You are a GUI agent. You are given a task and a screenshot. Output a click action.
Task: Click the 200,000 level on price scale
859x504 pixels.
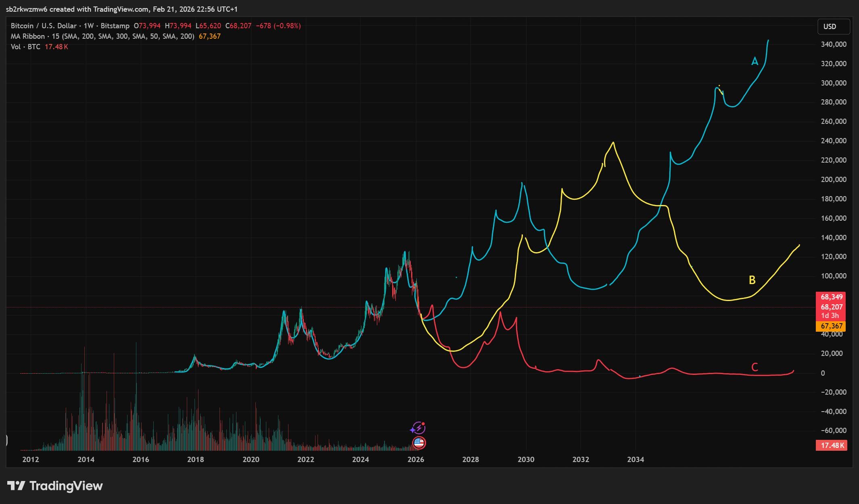pyautogui.click(x=833, y=180)
